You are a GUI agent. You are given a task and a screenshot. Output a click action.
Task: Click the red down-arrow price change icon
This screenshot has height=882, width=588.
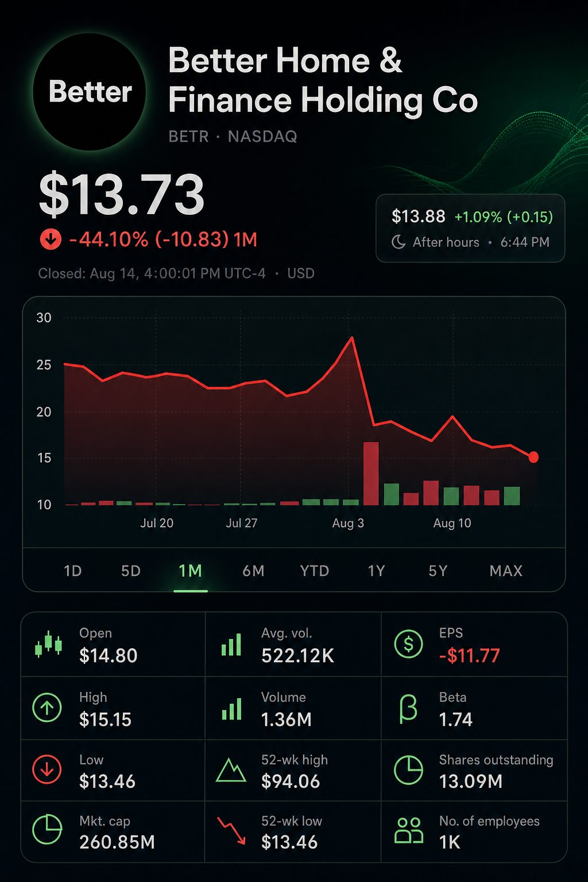[x=50, y=239]
